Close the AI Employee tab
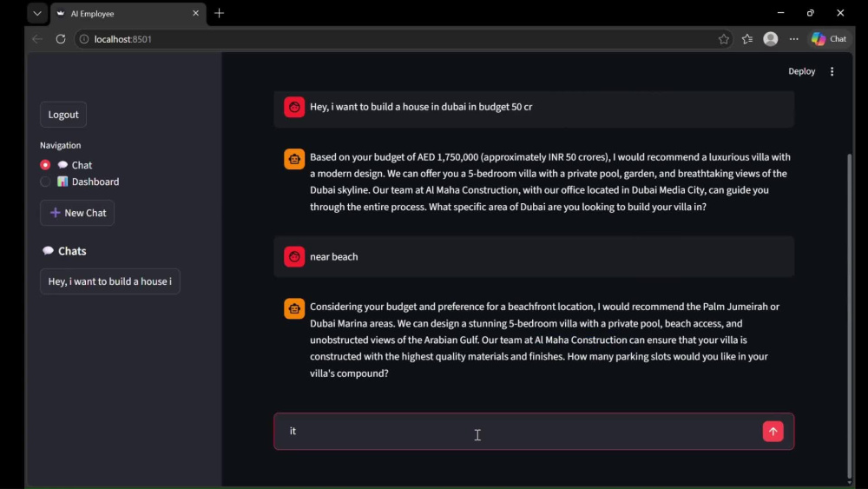This screenshot has width=868, height=489. [195, 13]
